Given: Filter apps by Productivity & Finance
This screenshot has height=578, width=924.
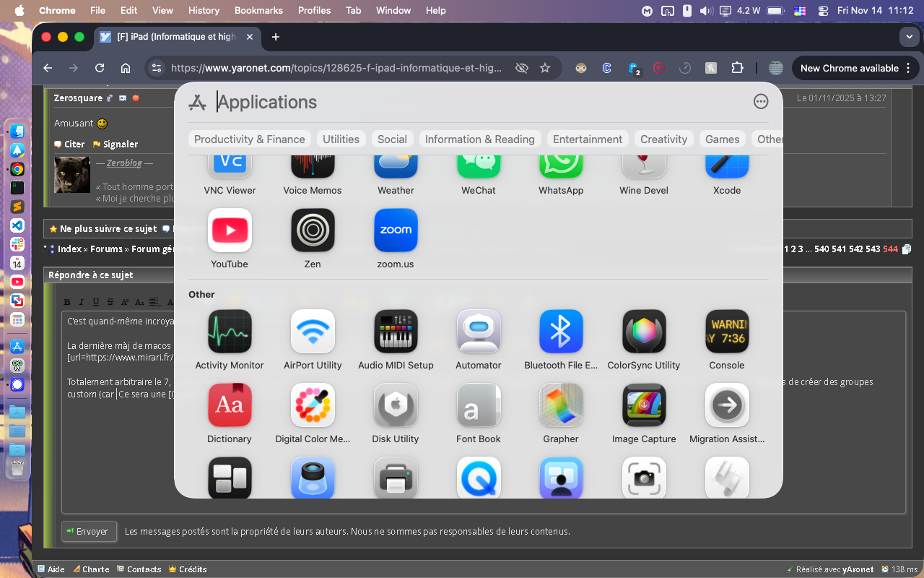Looking at the screenshot, I should (250, 139).
